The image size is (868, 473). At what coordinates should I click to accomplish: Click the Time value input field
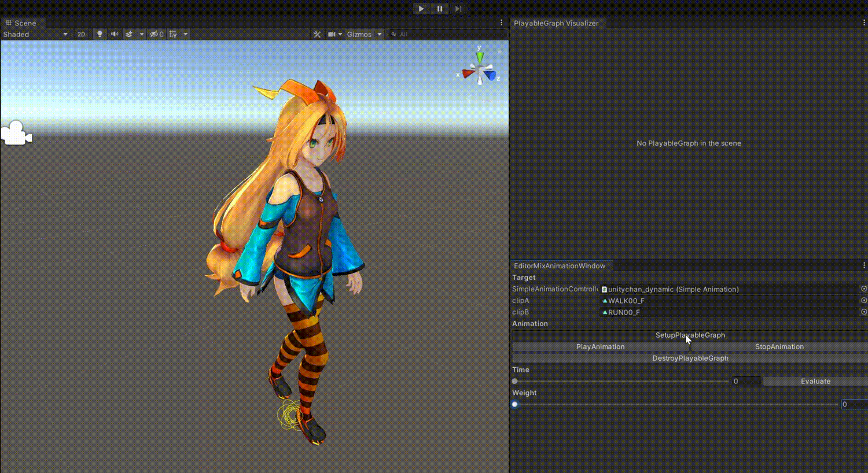[746, 382]
